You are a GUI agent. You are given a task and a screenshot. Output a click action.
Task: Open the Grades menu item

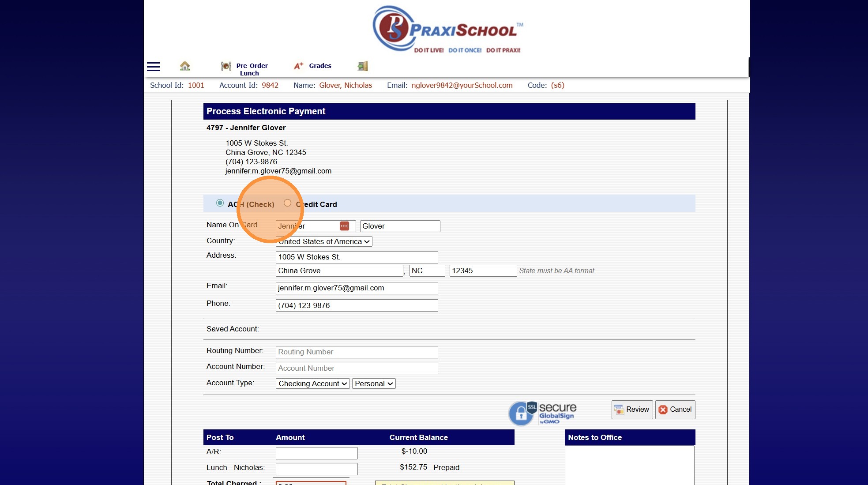[x=320, y=66]
